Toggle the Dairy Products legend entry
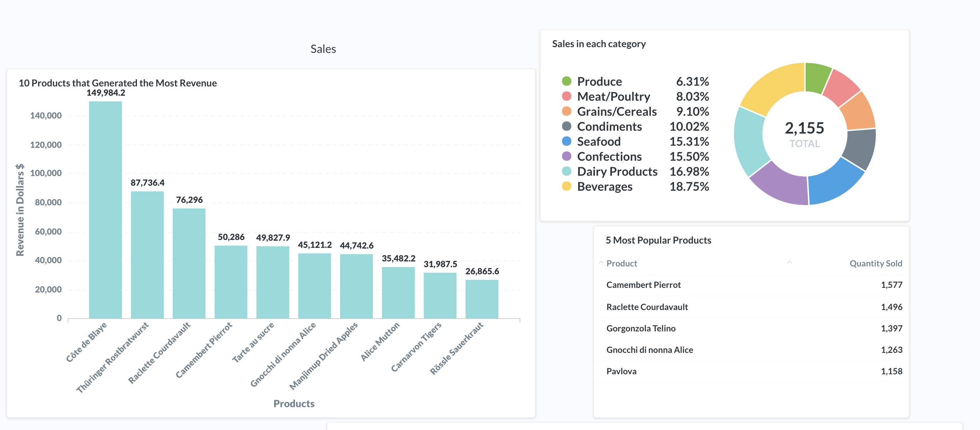This screenshot has width=980, height=430. coord(617,171)
